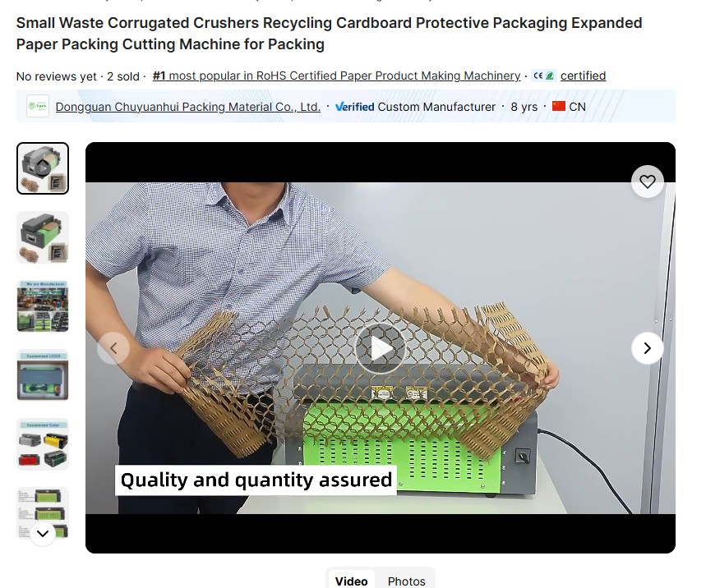This screenshot has width=706, height=588.
Task: Expand more thumbnails with down chevron
Action: [x=43, y=534]
